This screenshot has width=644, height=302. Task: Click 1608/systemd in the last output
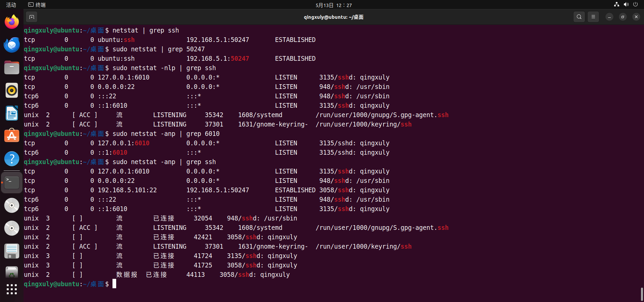260,228
